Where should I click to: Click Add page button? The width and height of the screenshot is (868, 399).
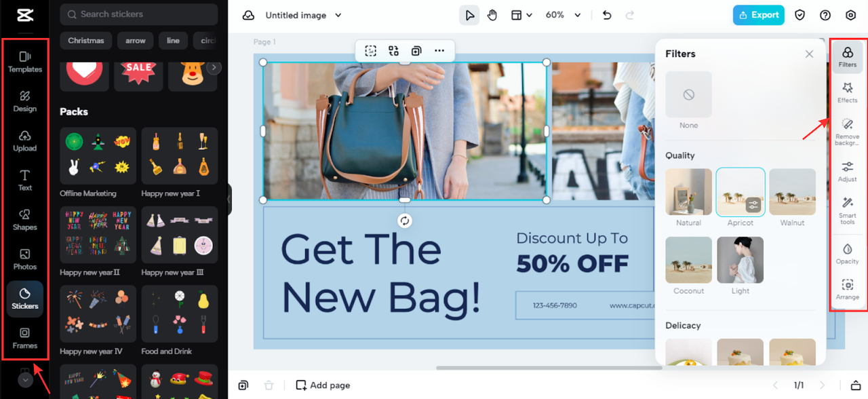(323, 385)
